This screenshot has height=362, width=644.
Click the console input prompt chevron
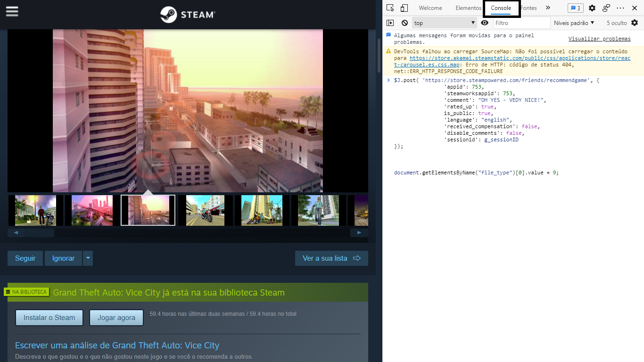[388, 80]
